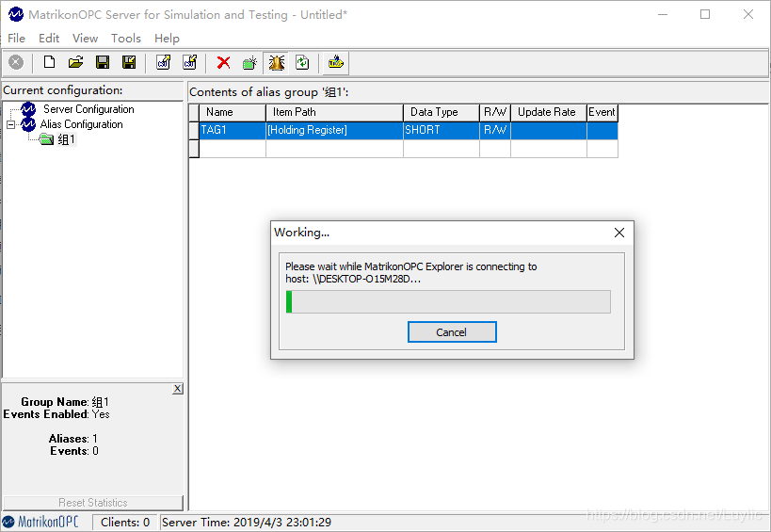The width and height of the screenshot is (771, 532).
Task: Open the View menu
Action: (x=85, y=39)
